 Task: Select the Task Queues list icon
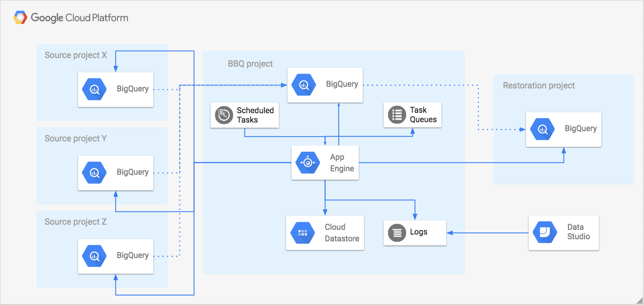click(x=397, y=115)
